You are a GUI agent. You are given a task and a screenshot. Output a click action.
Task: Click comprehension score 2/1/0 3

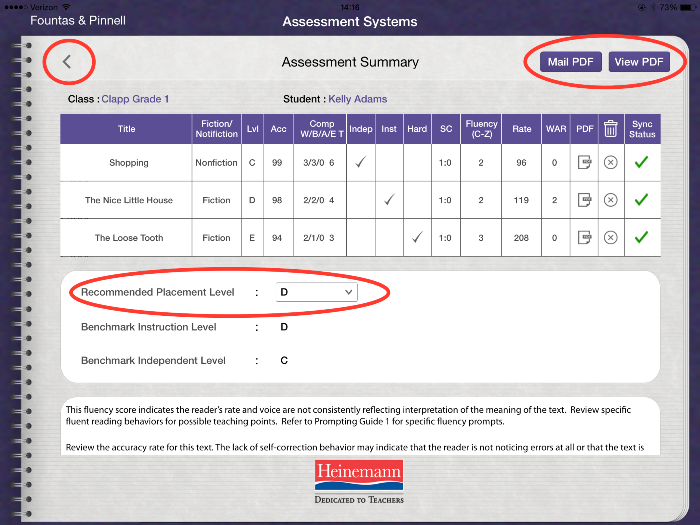(319, 238)
